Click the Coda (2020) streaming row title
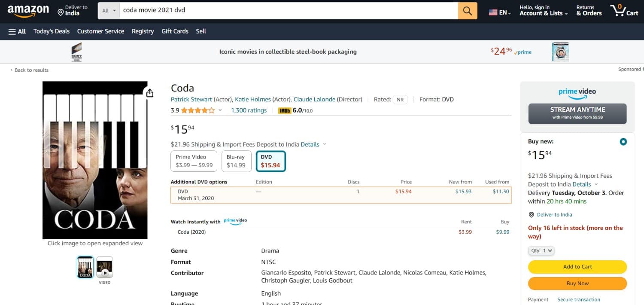 tap(191, 232)
